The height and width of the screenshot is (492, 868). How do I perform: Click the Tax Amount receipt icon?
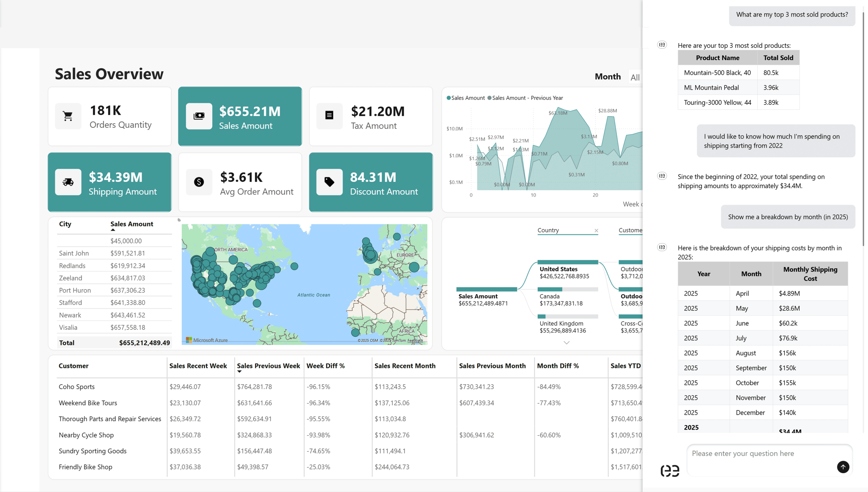click(x=329, y=116)
